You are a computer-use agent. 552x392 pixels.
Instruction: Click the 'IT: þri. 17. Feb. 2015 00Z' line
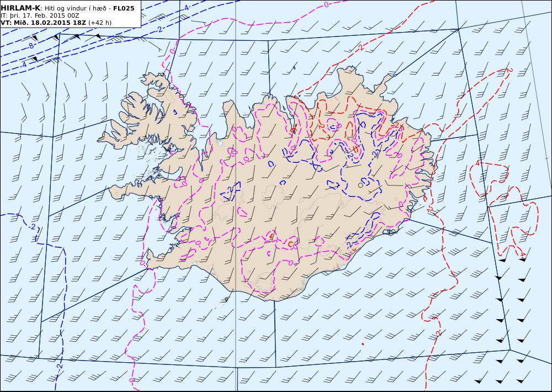point(40,15)
